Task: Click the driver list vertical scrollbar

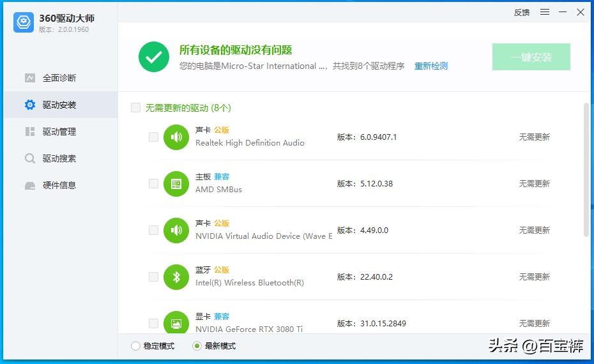Action: [586, 170]
